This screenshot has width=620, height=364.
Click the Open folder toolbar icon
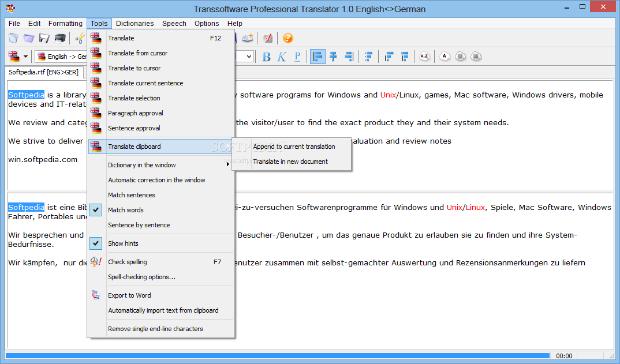[29, 38]
